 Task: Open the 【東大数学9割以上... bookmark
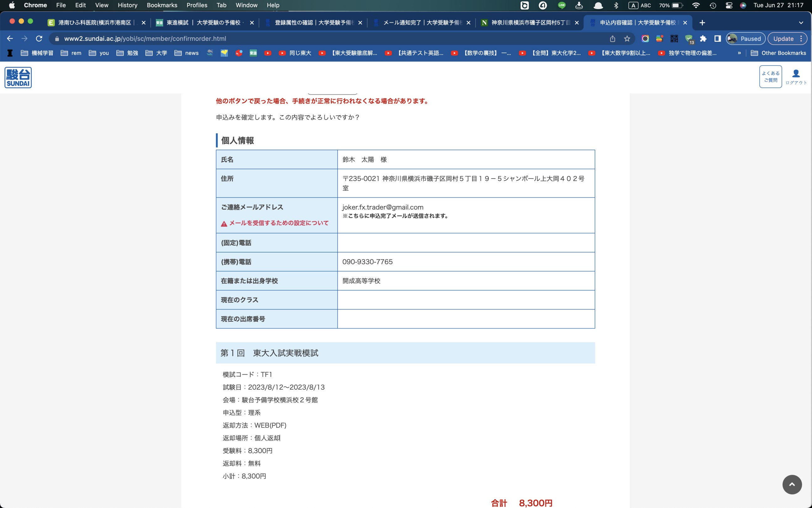(620, 53)
